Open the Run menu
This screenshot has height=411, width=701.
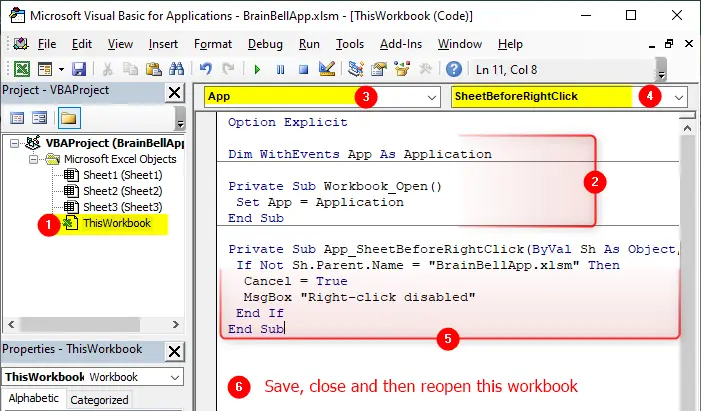pos(309,44)
